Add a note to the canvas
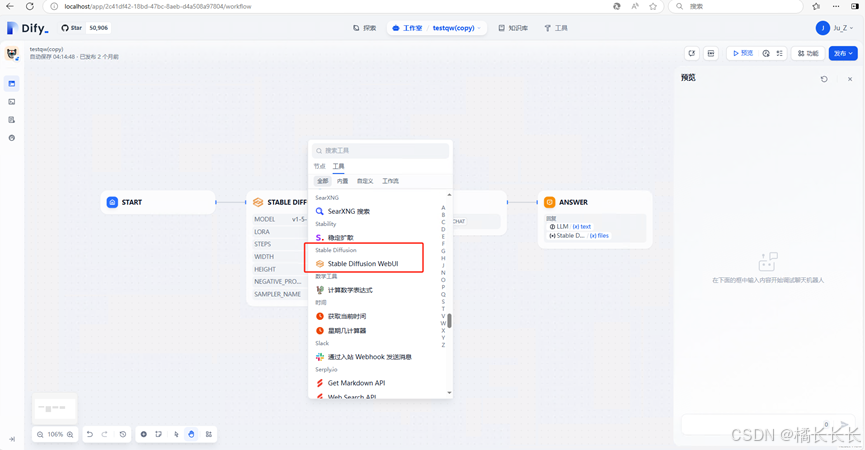Screen dimensions: 865x450 point(158,435)
